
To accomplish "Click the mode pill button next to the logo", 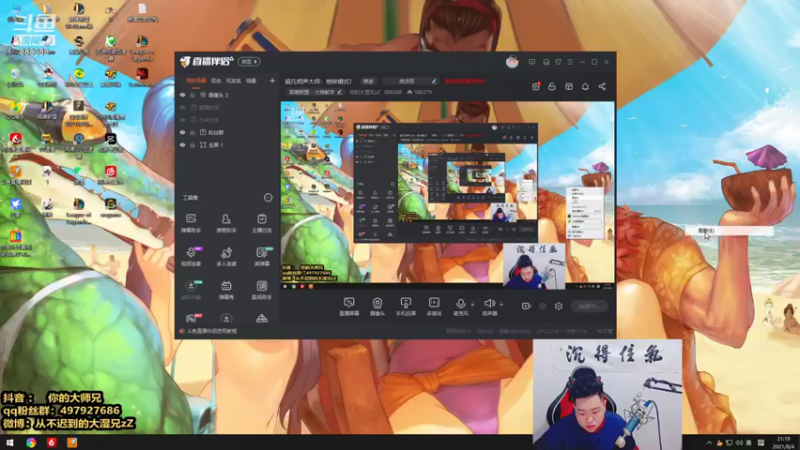I will point(249,62).
